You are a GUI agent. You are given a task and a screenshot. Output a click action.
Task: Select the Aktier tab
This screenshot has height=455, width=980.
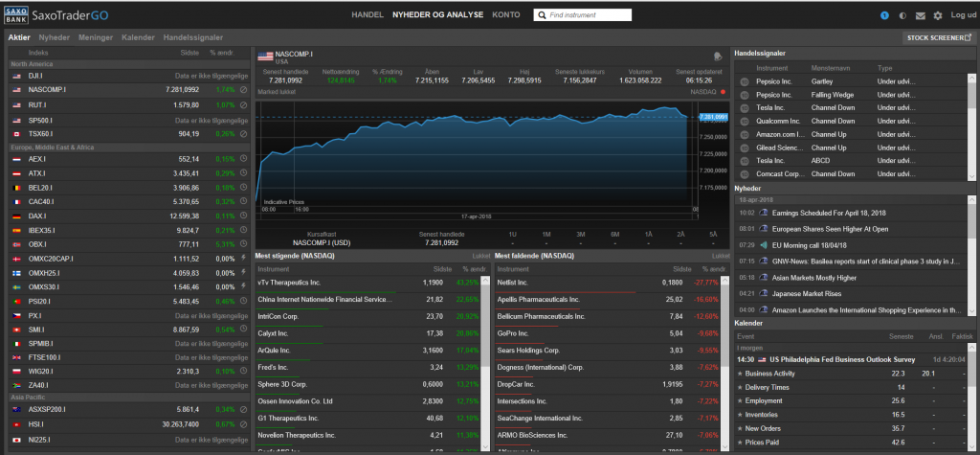point(19,37)
